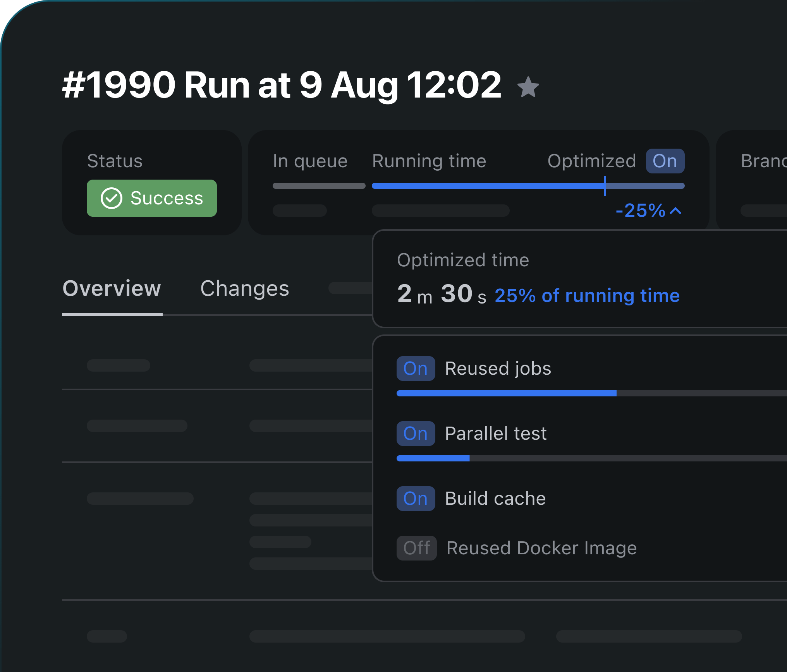Screen dimensions: 787x672
Task: Click the Reused Docker Image label
Action: [541, 548]
